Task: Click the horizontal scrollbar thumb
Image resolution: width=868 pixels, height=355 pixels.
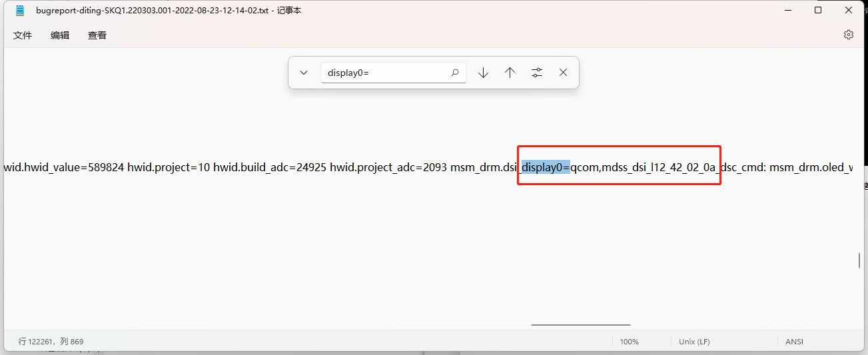Action: 581,325
